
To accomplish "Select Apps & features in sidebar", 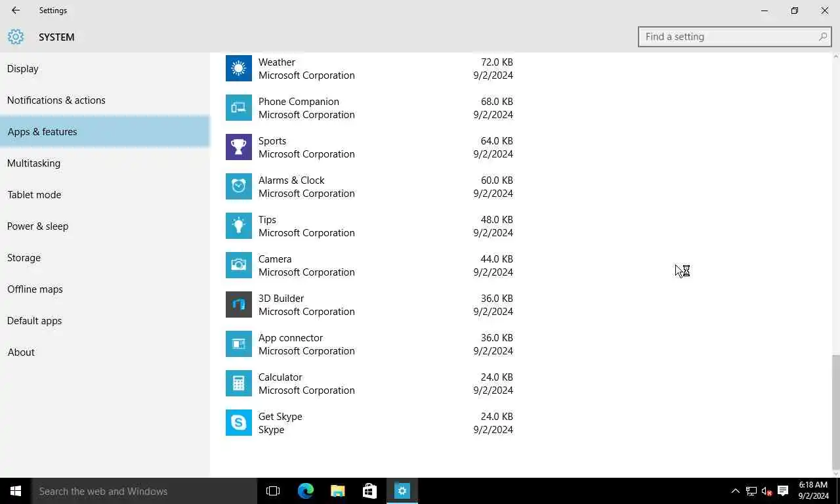I will point(105,131).
